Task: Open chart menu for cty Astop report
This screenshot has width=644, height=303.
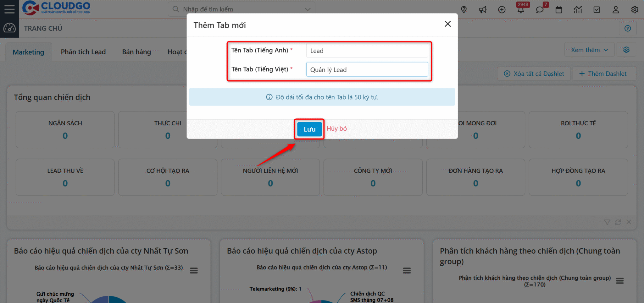Action: pyautogui.click(x=407, y=271)
